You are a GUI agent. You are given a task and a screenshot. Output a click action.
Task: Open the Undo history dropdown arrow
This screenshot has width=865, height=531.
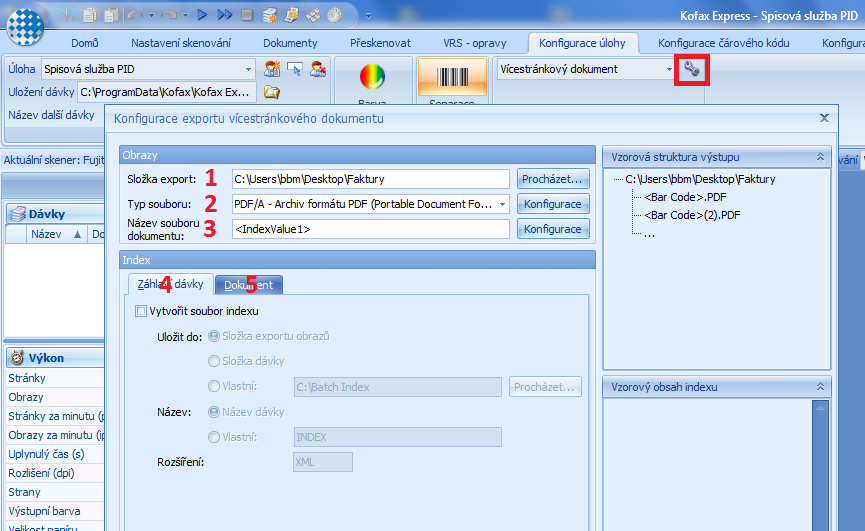[151, 16]
